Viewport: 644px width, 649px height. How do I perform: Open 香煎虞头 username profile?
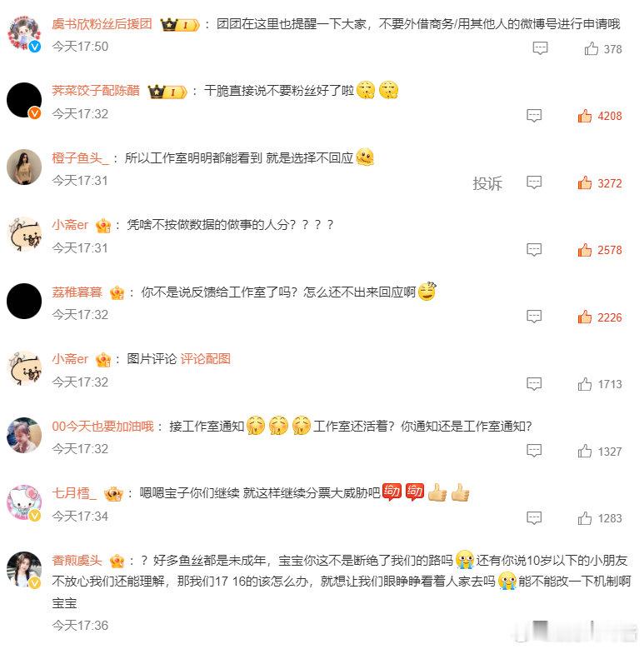click(x=77, y=560)
